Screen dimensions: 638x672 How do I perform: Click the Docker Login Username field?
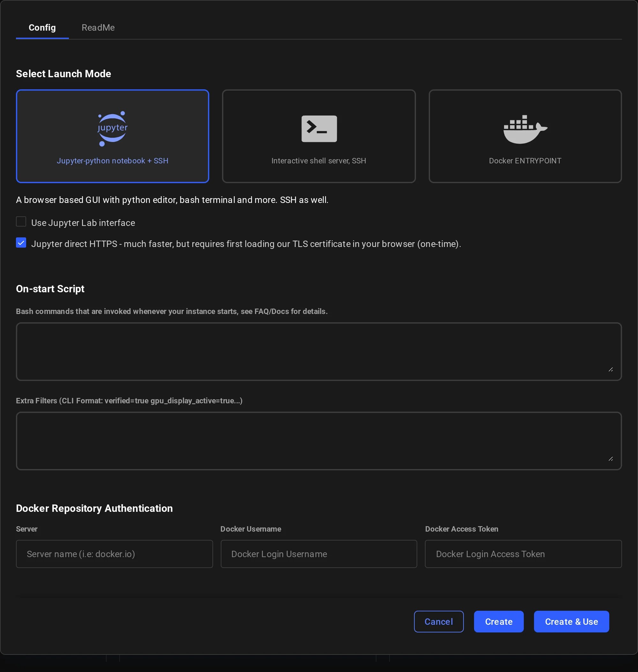(319, 554)
